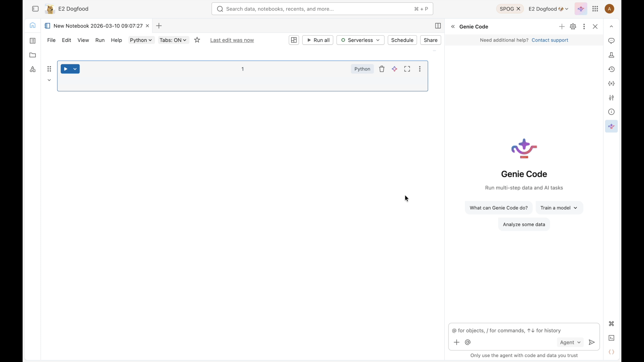The image size is (644, 362).
Task: Open the Train a model dropdown
Action: click(559, 208)
